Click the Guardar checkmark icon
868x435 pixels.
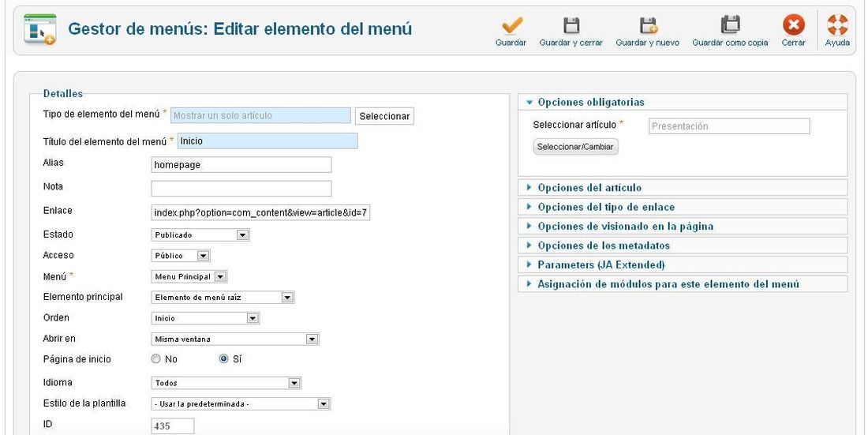click(x=511, y=25)
